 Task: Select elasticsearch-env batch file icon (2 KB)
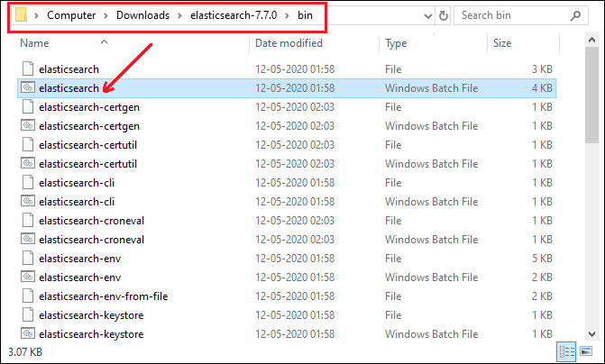tap(28, 277)
